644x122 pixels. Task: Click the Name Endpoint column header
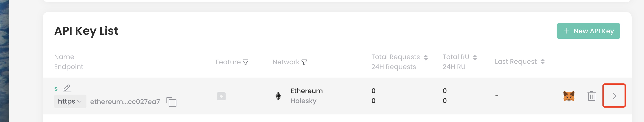(x=68, y=62)
